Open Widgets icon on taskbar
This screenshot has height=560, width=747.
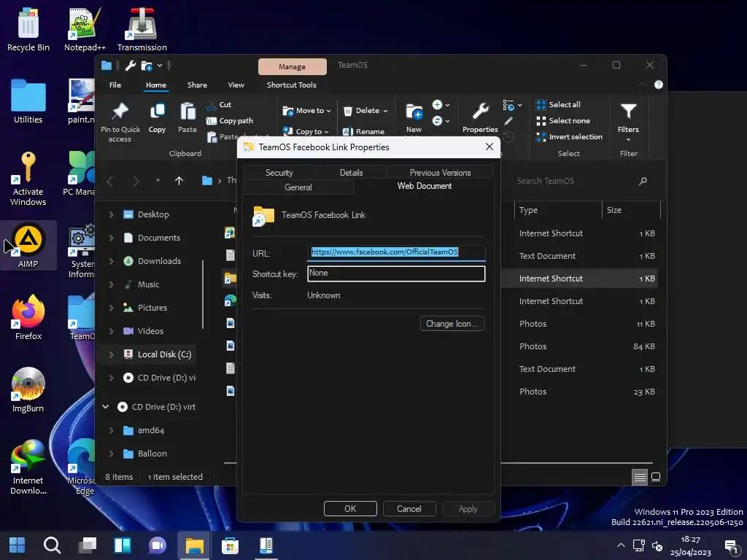click(x=123, y=545)
